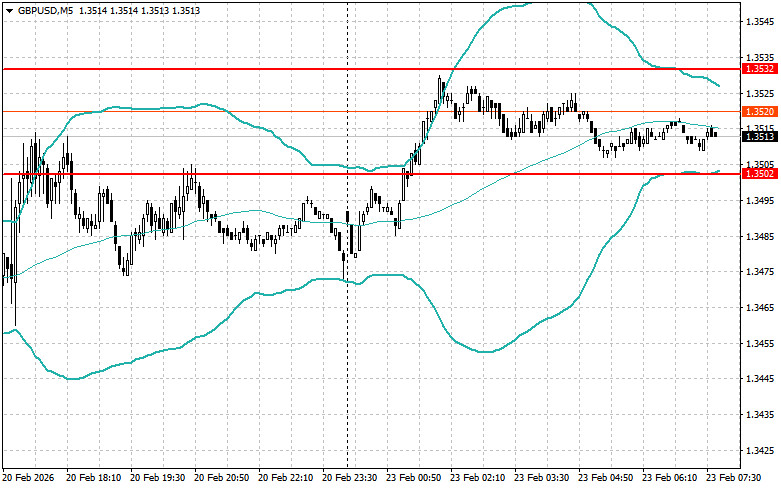
Task: Click the 1.3545 price scale value
Action: 760,22
